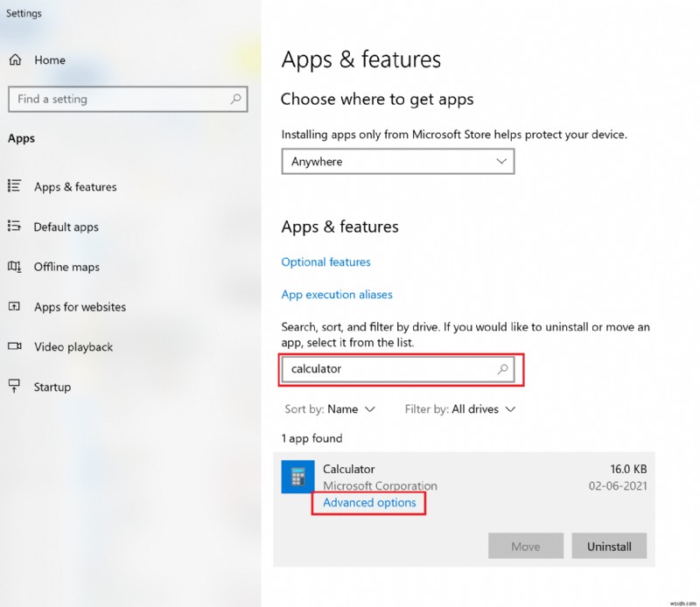Go to Default apps settings page
The width and height of the screenshot is (700, 607).
66,227
